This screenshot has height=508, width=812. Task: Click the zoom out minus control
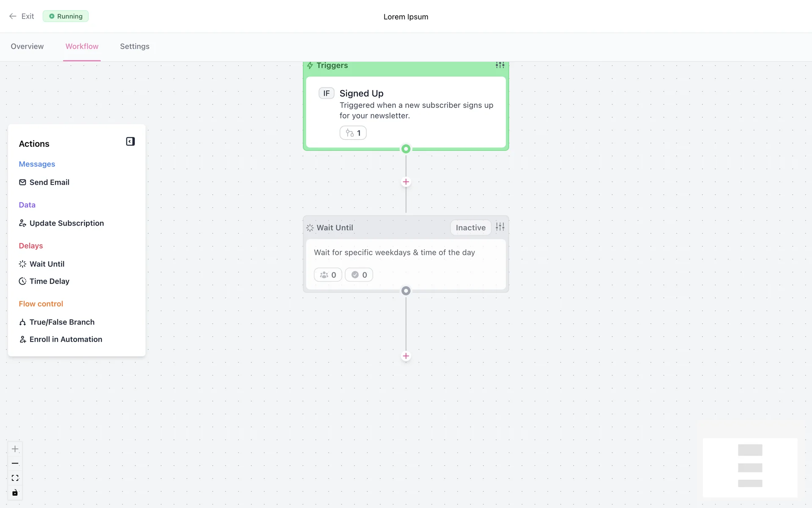[15, 464]
